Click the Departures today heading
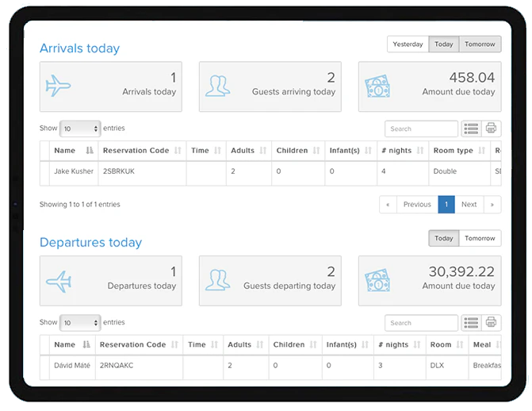Viewport: 532px width, 411px height. click(90, 243)
